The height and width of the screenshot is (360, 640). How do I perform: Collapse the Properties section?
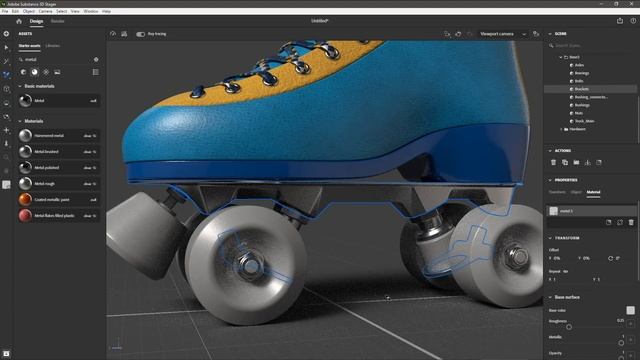pos(550,180)
